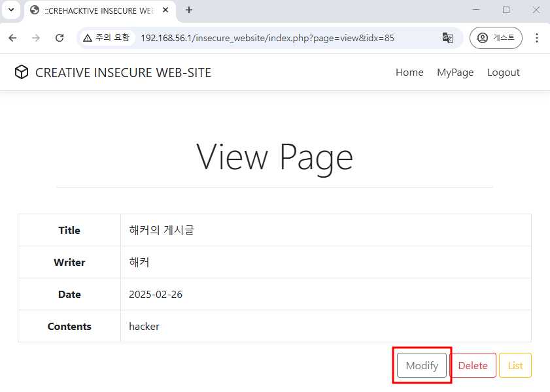Open a new tab with plus button

click(189, 10)
